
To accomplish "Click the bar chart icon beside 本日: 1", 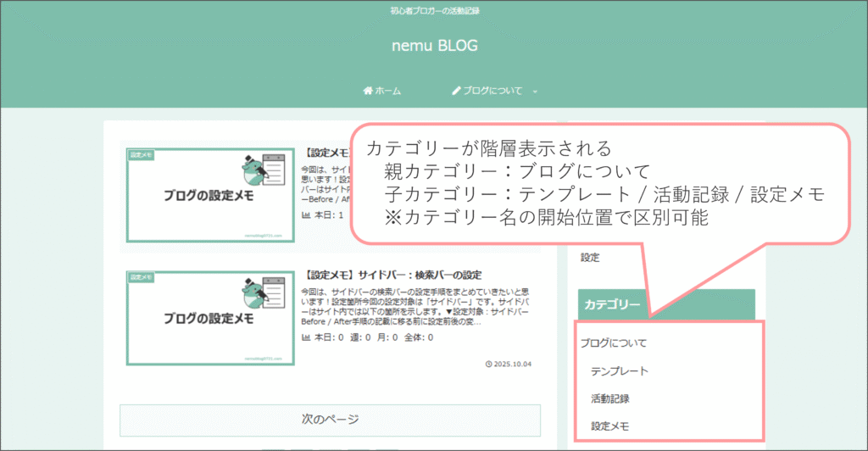I will [x=306, y=215].
